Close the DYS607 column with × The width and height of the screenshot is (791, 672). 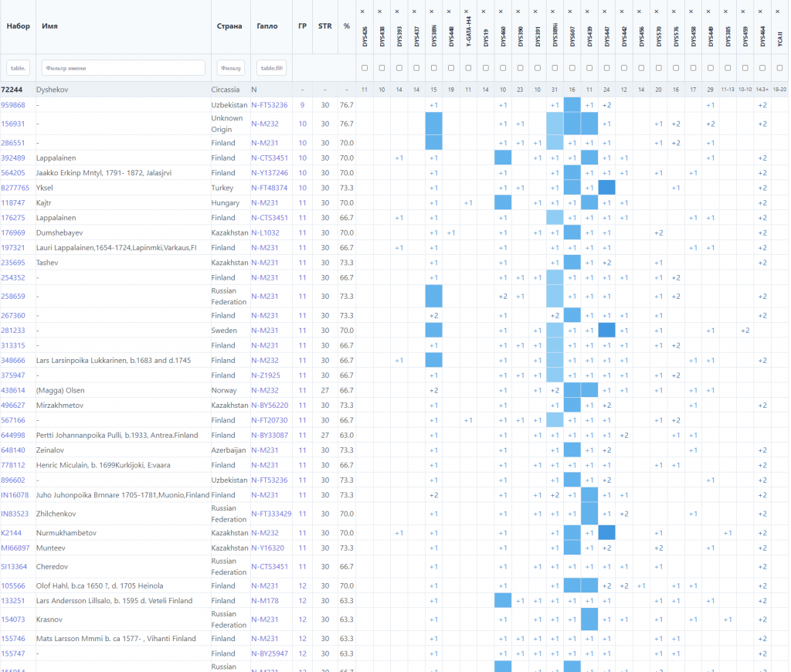point(572,12)
